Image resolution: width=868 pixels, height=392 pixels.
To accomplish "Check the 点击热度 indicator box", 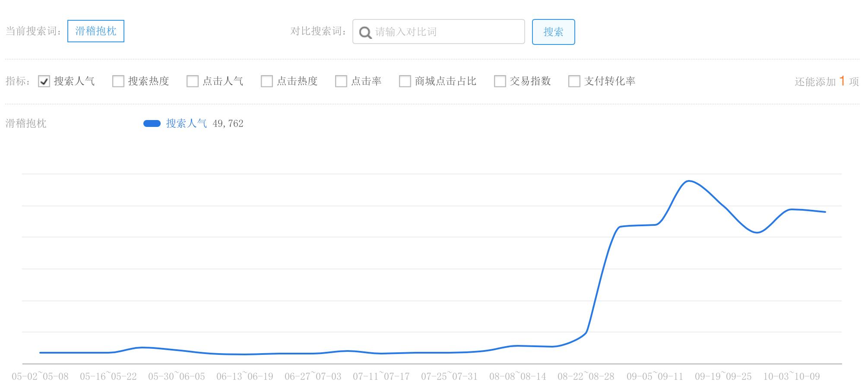I will click(267, 81).
